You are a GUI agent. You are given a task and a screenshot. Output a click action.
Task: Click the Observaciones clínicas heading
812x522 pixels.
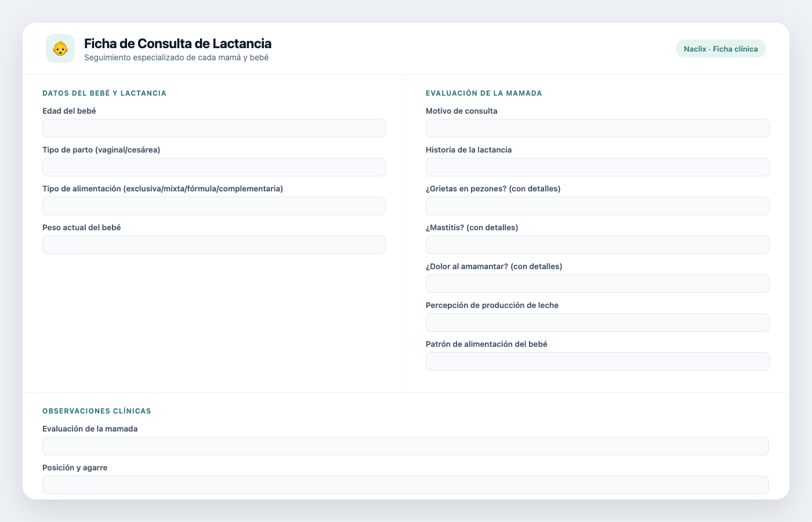click(x=97, y=411)
